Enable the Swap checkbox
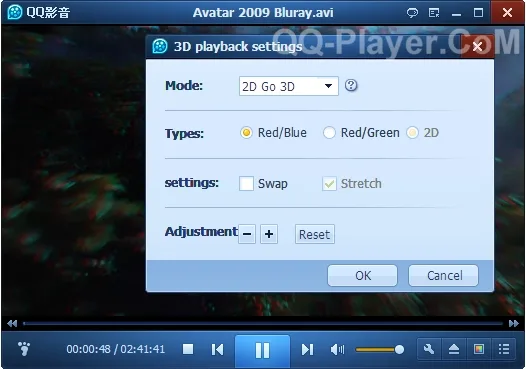 pyautogui.click(x=246, y=184)
